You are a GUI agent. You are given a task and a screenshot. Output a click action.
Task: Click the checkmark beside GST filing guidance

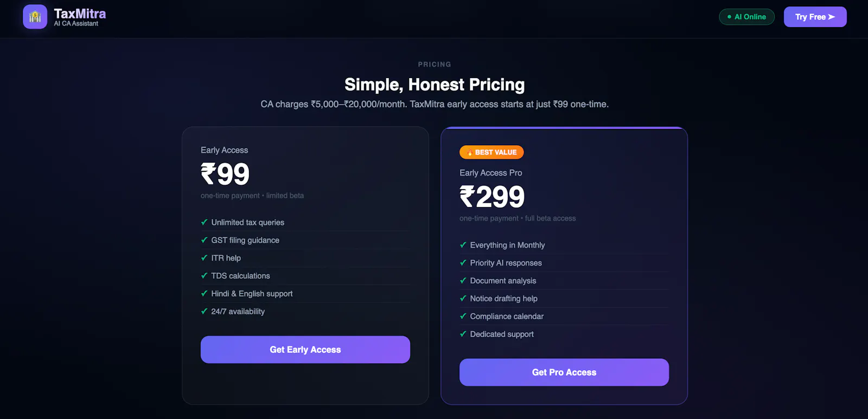tap(205, 240)
